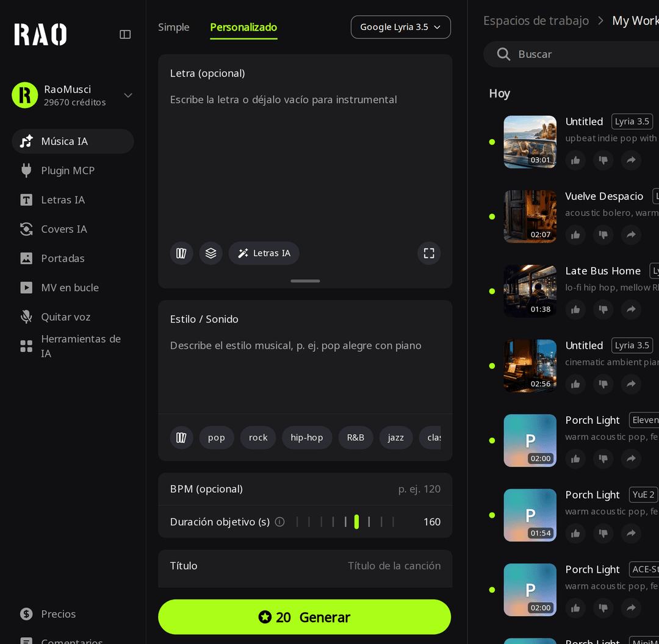659x644 pixels.
Task: Click the lyrics text area placeholder
Action: [283, 99]
